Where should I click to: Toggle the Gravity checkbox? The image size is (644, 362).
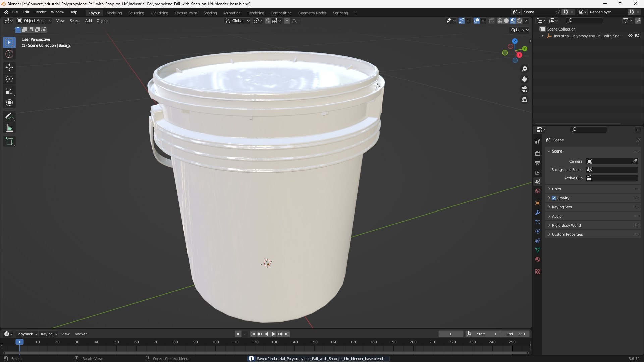[x=554, y=198]
